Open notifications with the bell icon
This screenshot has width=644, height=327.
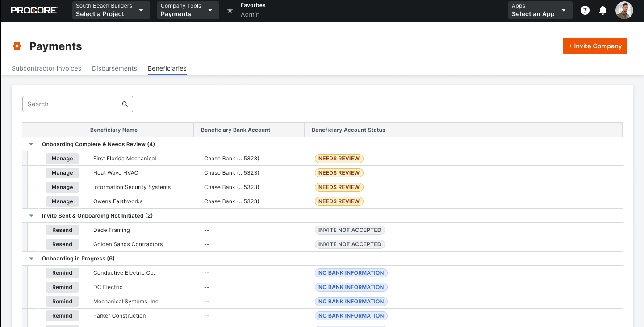click(x=603, y=10)
